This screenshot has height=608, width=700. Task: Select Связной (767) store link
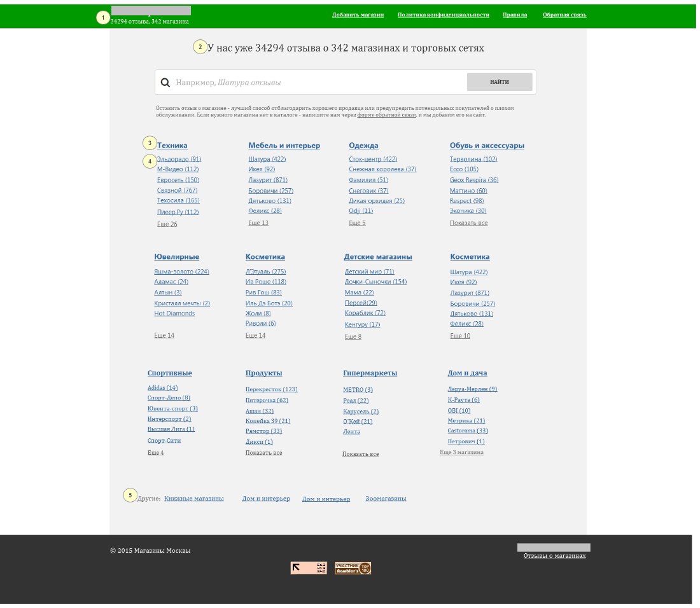pyautogui.click(x=177, y=190)
